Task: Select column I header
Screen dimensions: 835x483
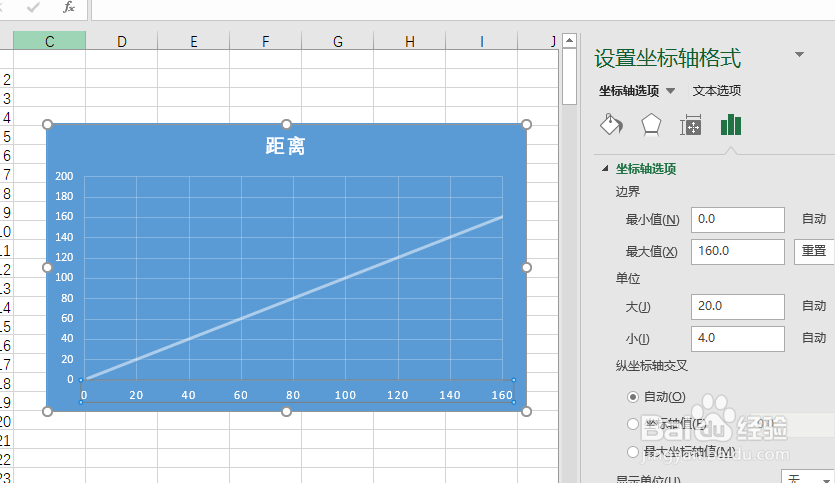Action: (x=481, y=41)
